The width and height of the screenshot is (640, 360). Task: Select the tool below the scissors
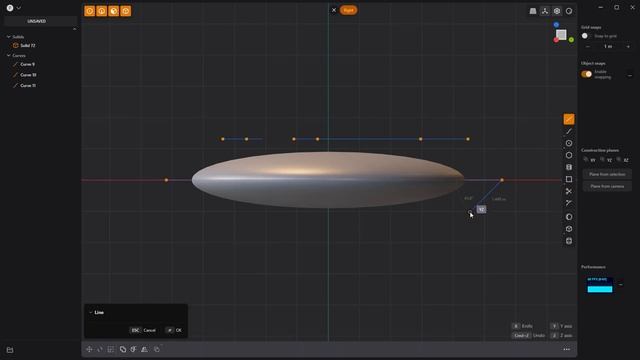pos(569,203)
